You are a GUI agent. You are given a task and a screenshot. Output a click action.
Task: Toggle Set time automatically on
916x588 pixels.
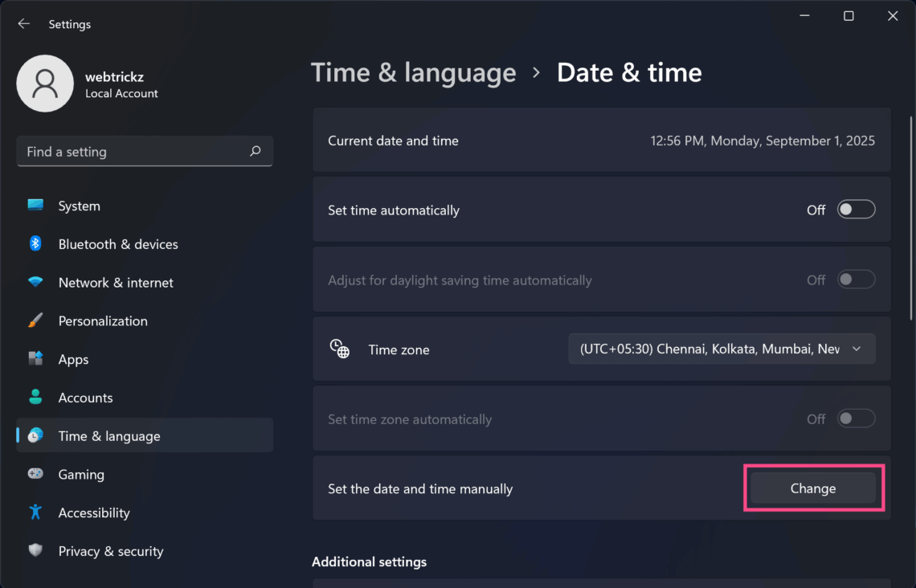856,210
